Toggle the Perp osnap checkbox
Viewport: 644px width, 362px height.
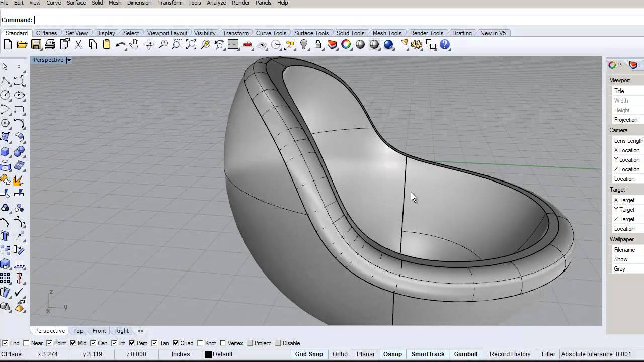pos(132,343)
